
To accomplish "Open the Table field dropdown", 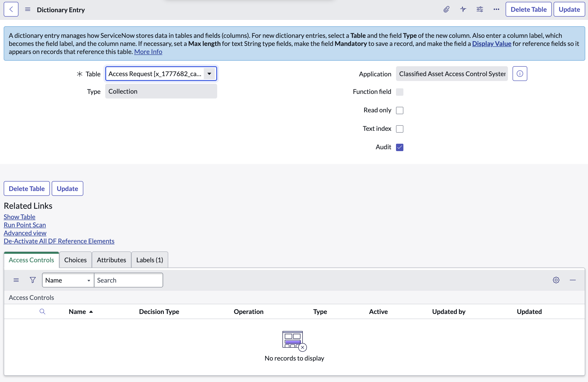I will click(209, 73).
